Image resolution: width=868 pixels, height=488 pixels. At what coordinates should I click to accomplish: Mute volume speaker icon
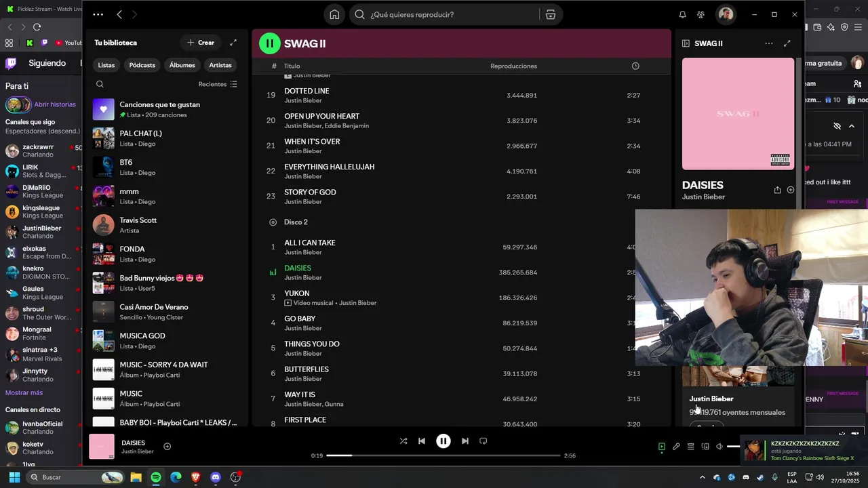tap(719, 447)
